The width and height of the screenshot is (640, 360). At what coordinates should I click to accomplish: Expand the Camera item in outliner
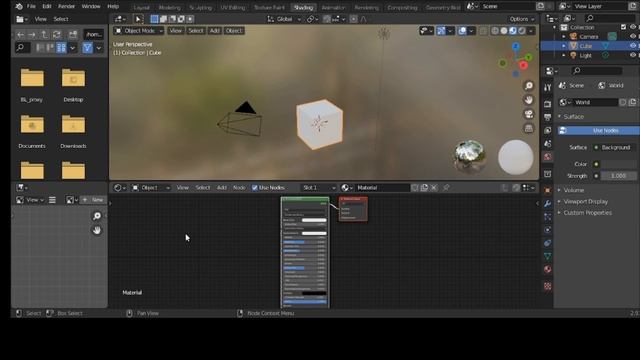[x=564, y=37]
